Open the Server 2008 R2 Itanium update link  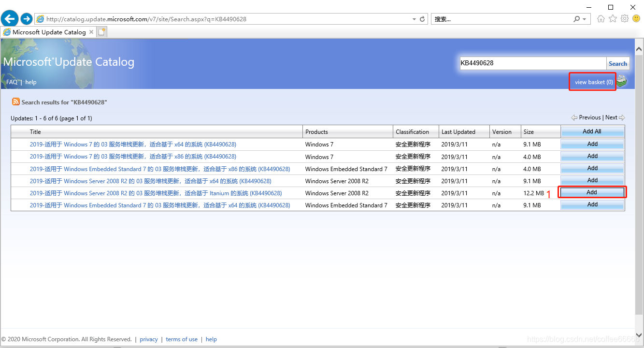pos(156,193)
